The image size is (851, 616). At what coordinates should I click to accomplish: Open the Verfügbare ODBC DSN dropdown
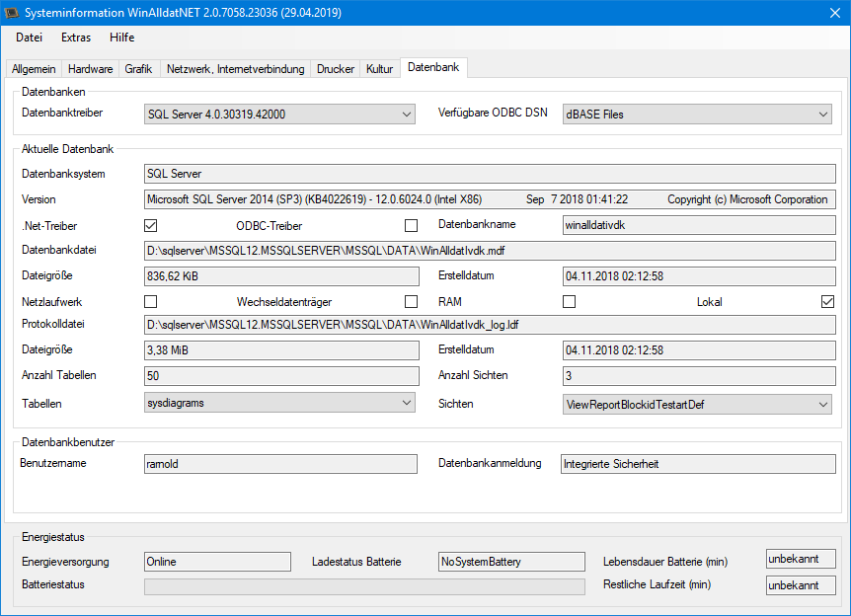698,115
